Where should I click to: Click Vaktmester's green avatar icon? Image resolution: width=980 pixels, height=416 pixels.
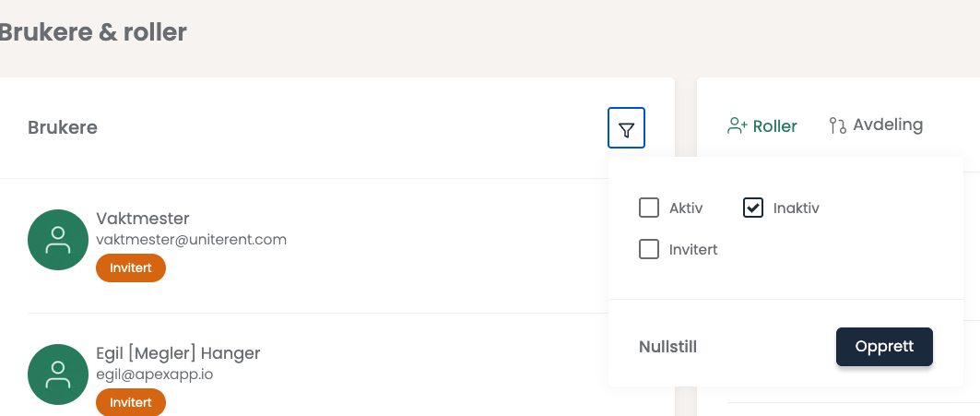pos(58,240)
